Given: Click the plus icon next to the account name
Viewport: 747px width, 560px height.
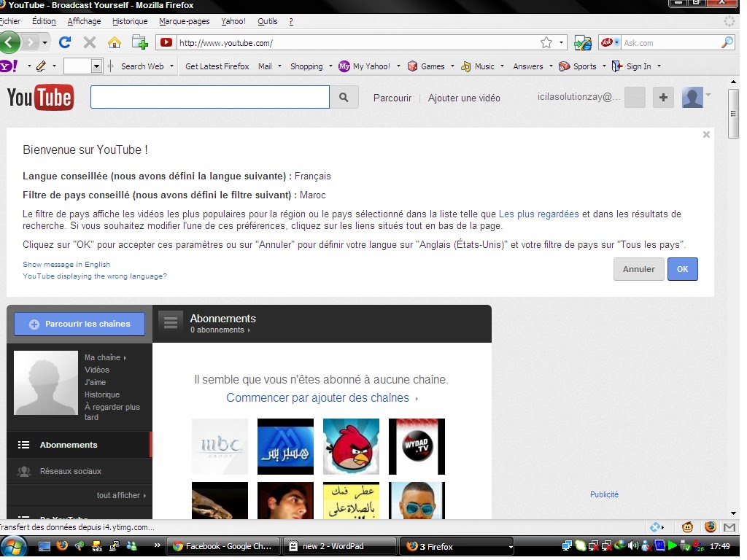Looking at the screenshot, I should coord(663,98).
